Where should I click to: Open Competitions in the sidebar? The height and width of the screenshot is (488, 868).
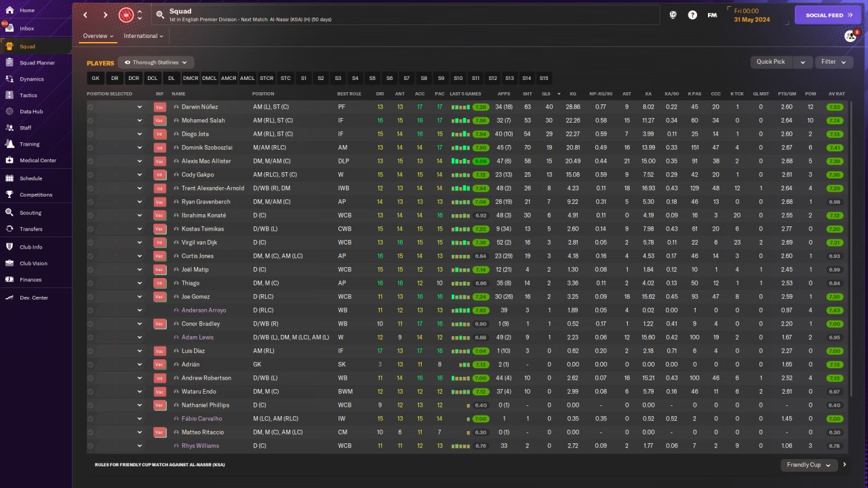click(x=35, y=195)
